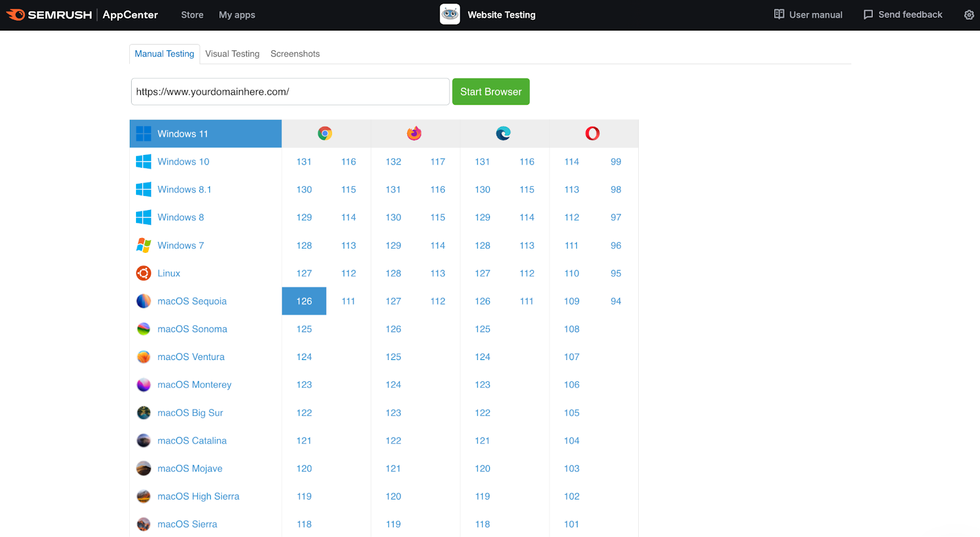Open the User manual link
Screen dimensions: 980x537
[x=808, y=15]
